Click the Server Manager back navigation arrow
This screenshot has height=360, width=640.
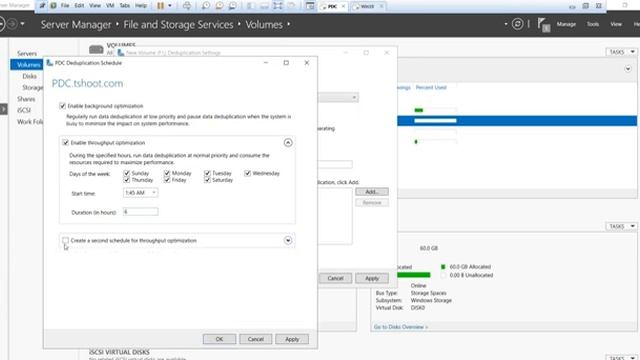[x=1, y=24]
